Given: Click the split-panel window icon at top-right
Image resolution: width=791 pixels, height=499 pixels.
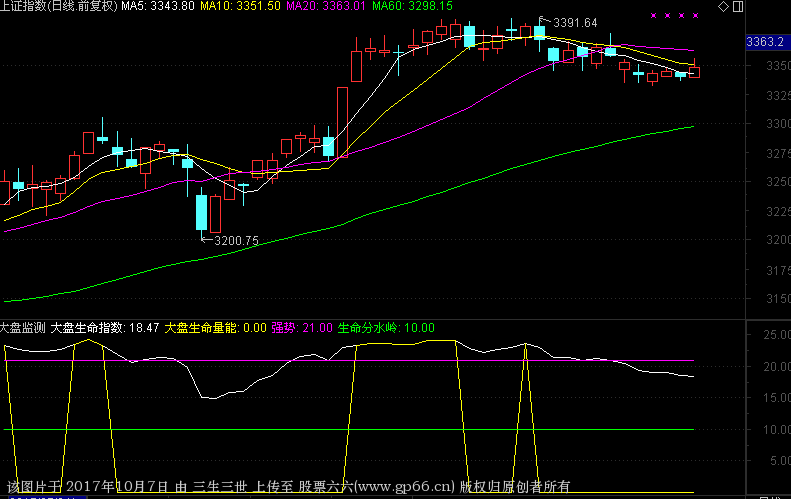Looking at the screenshot, I should click(x=738, y=7).
